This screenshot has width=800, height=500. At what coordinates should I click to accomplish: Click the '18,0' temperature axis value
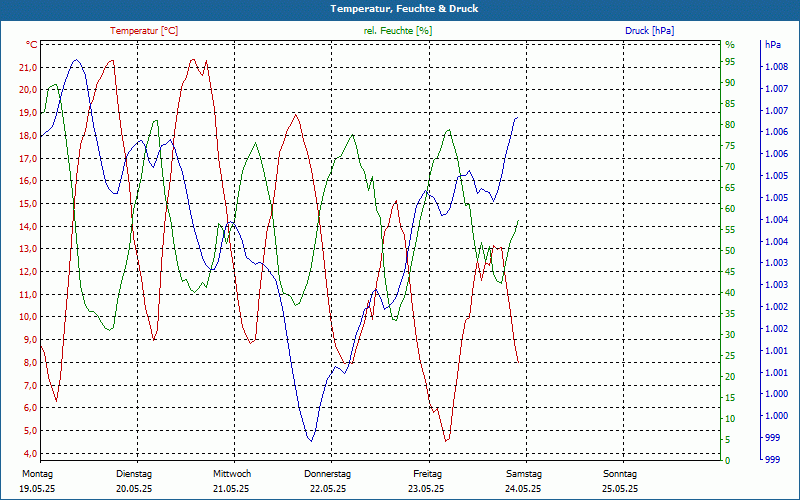click(29, 135)
